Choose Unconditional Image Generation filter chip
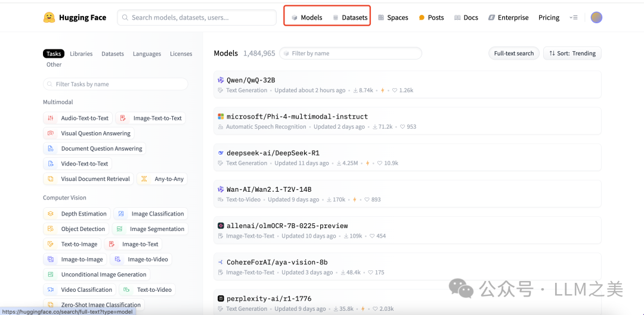Image resolution: width=644 pixels, height=315 pixels. coord(97,275)
